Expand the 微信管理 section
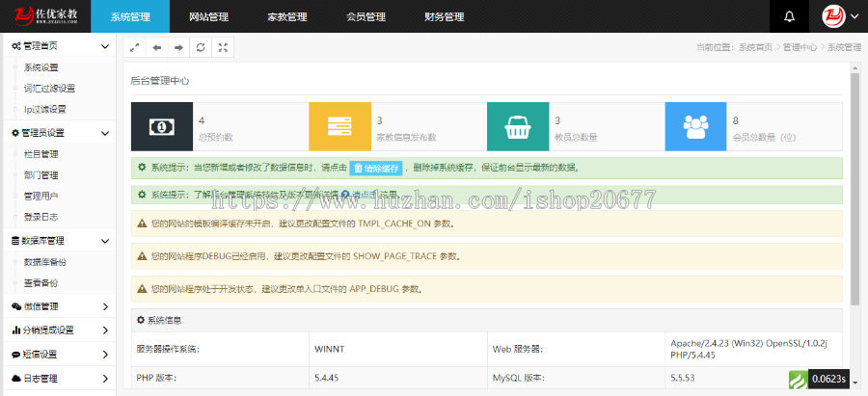This screenshot has width=868, height=396. pyautogui.click(x=58, y=307)
